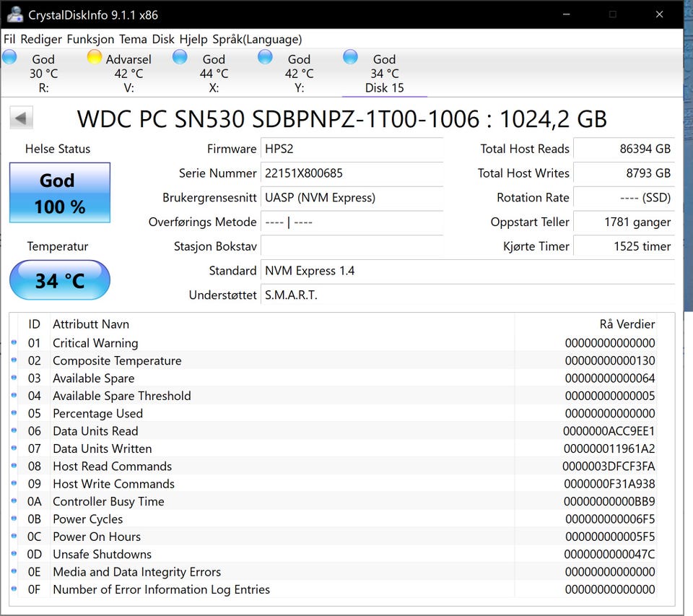
Task: Open the Funksjon menu
Action: click(91, 39)
